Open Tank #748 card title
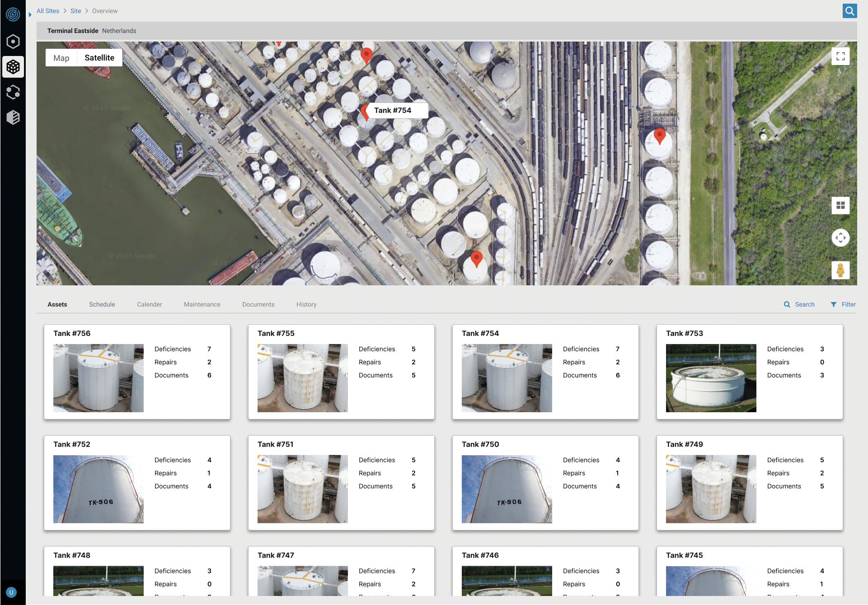Image resolution: width=868 pixels, height=605 pixels. tap(72, 555)
